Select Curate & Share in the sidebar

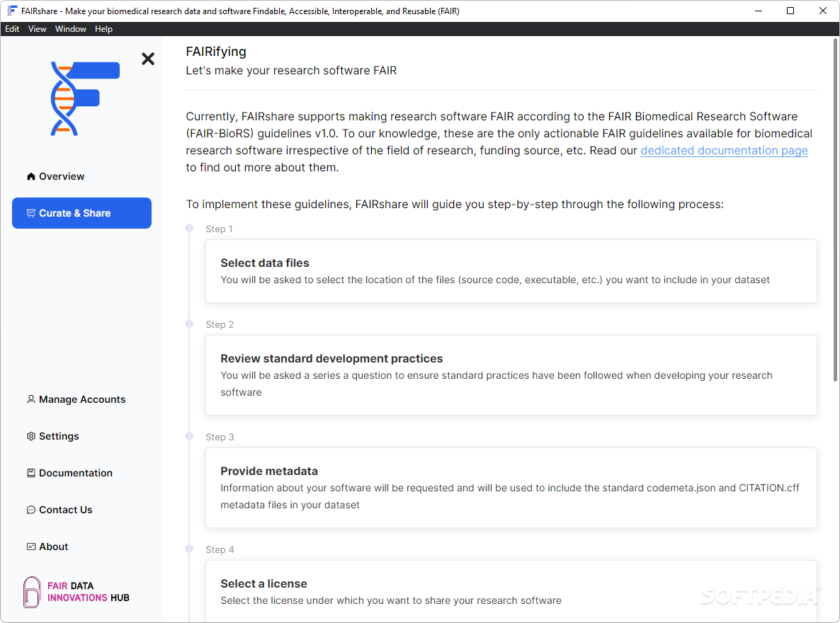point(81,213)
